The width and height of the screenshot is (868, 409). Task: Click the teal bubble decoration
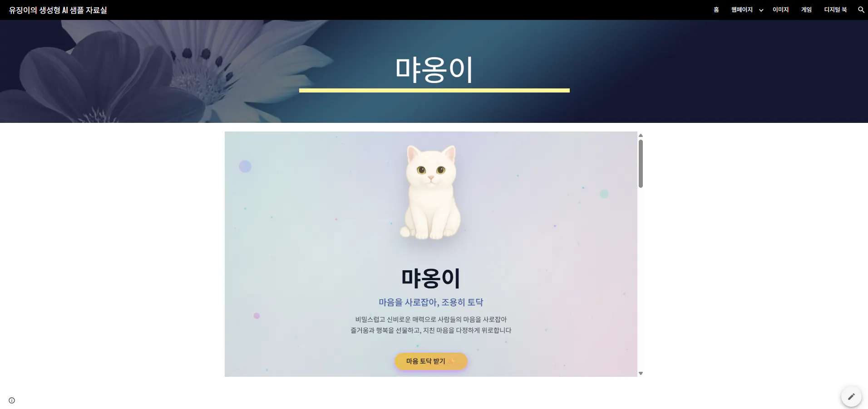point(604,194)
